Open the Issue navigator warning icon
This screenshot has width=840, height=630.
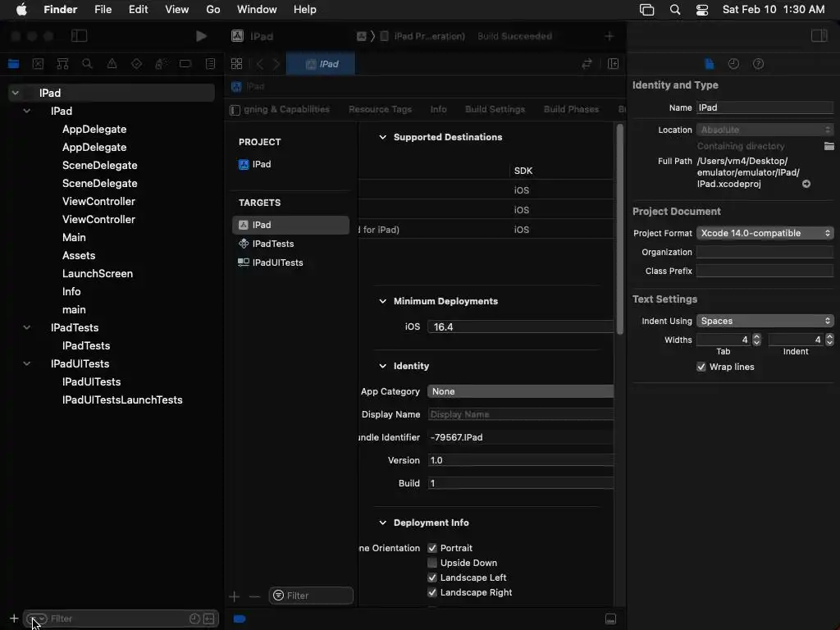click(112, 64)
